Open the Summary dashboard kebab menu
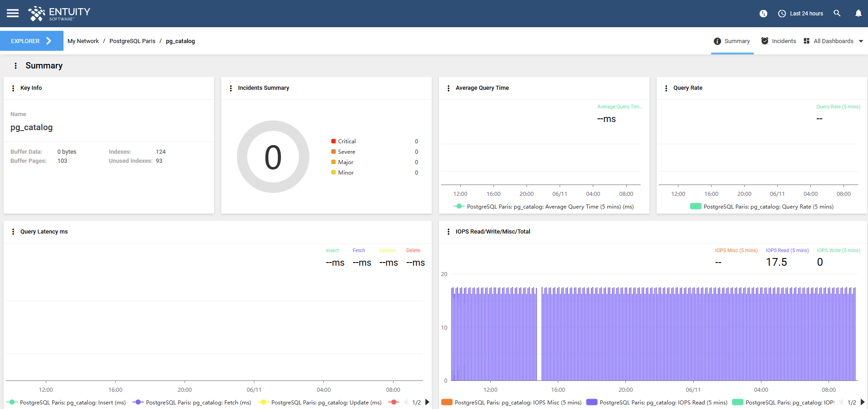868x409 pixels. (x=16, y=66)
